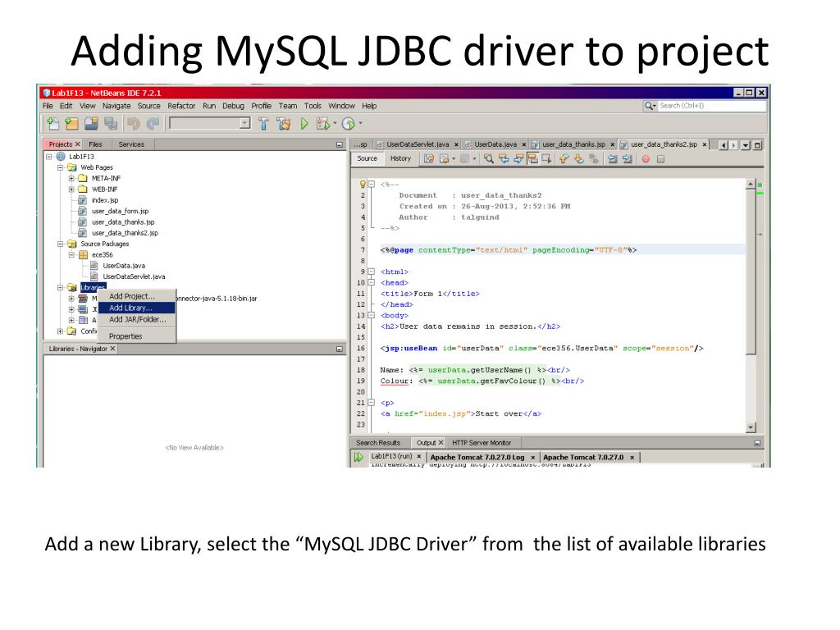Open the dropdown arrow beside Profile Project

point(361,123)
